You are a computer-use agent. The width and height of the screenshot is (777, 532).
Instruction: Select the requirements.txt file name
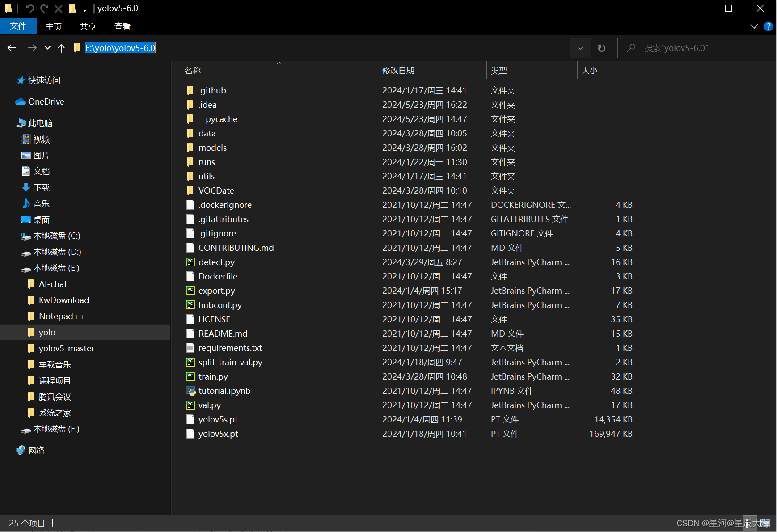click(x=230, y=348)
